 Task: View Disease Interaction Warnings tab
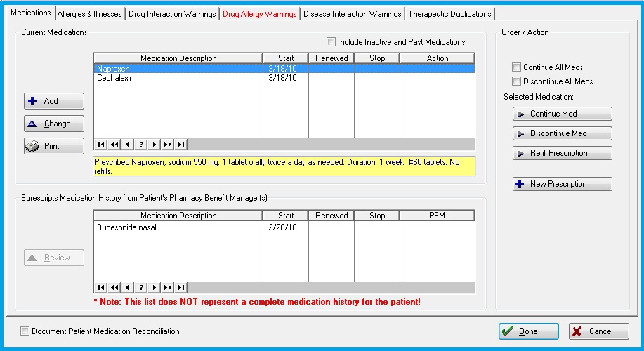(x=353, y=14)
